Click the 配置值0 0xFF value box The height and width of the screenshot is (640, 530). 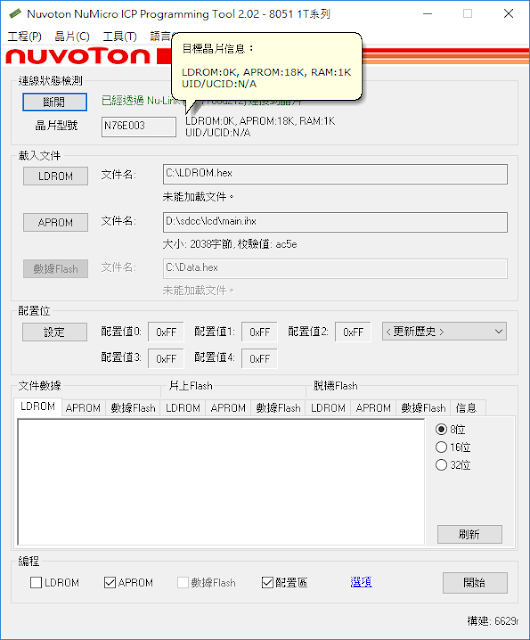tap(166, 332)
